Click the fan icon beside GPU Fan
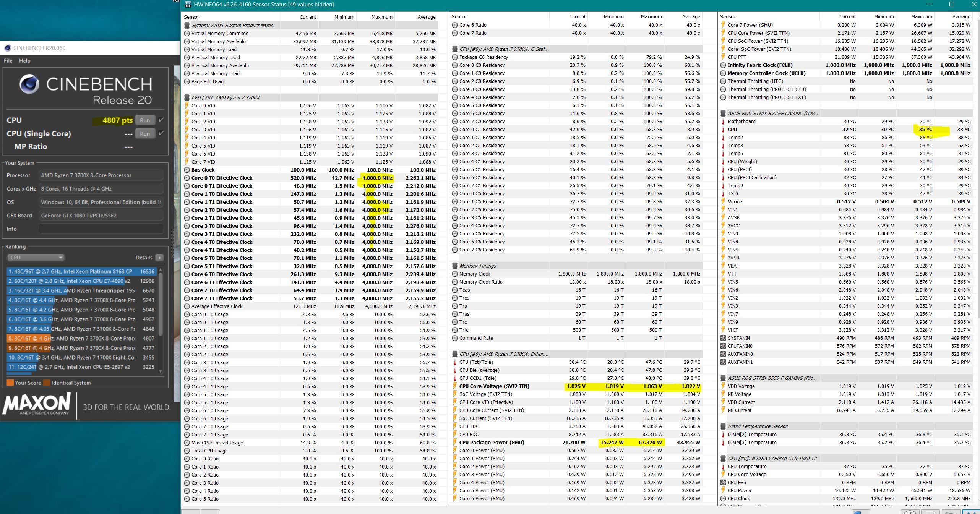 (x=723, y=482)
